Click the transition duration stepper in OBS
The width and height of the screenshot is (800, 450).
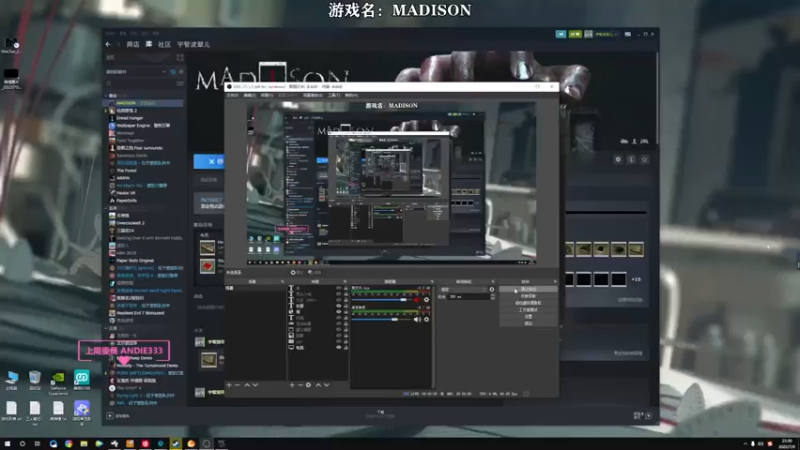coord(492,296)
